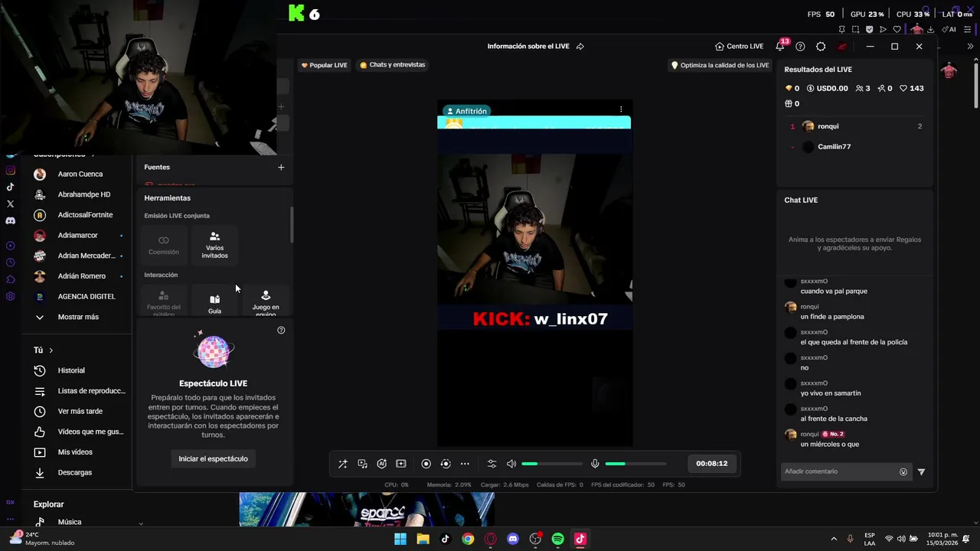Open help icon in Espectáculo LIVE panel
The width and height of the screenshot is (980, 551).
(281, 330)
